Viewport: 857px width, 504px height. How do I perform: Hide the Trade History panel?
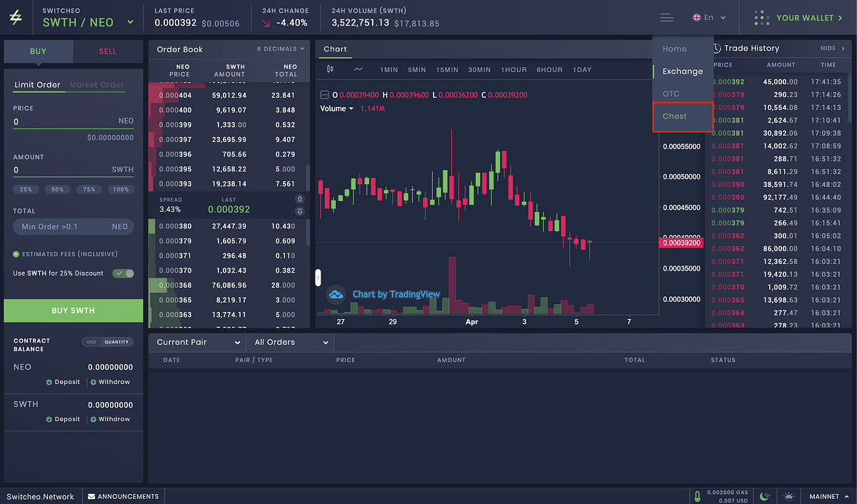pyautogui.click(x=832, y=49)
